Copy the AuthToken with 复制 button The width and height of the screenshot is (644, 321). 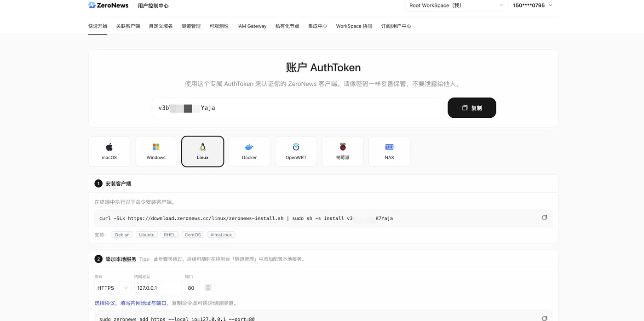(472, 108)
